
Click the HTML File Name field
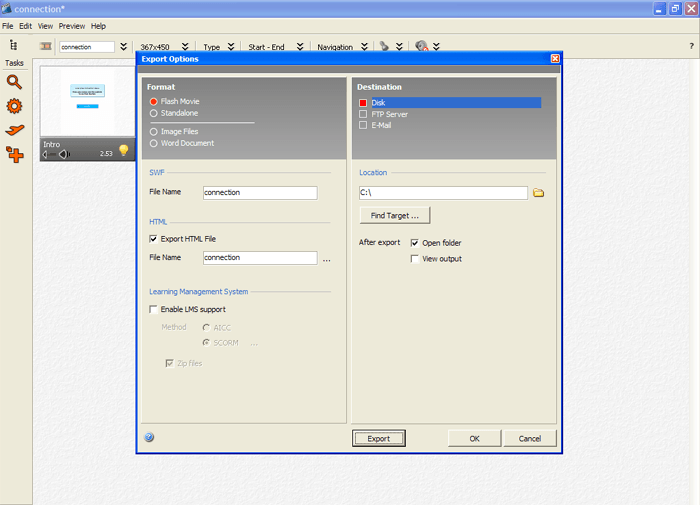coord(260,258)
